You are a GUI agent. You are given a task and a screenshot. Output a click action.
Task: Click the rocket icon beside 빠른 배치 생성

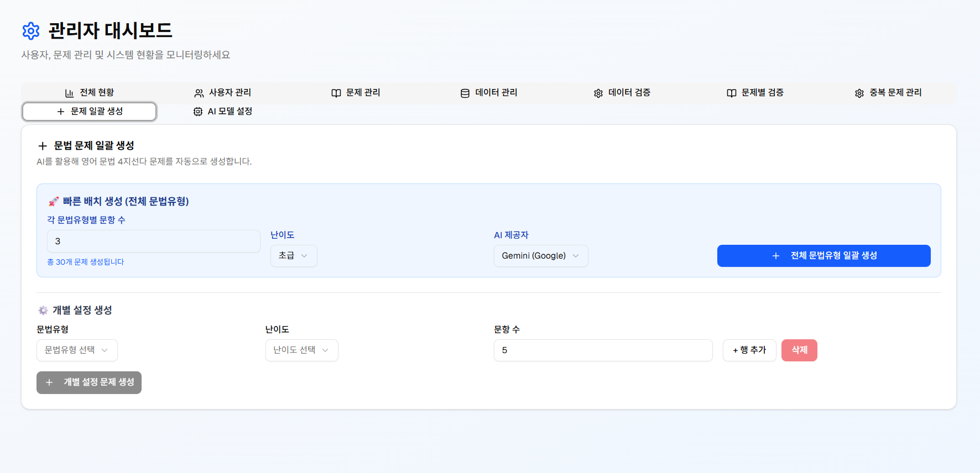53,201
